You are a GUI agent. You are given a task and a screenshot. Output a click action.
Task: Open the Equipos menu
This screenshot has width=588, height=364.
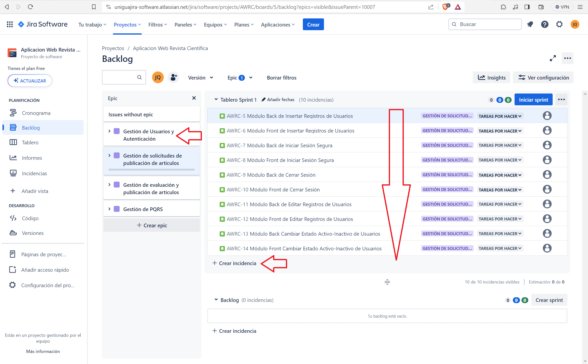pos(215,25)
